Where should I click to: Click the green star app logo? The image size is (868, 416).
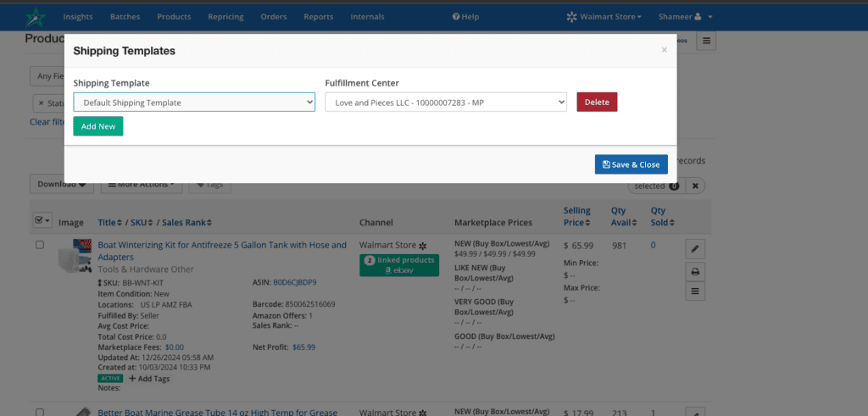pyautogui.click(x=36, y=17)
